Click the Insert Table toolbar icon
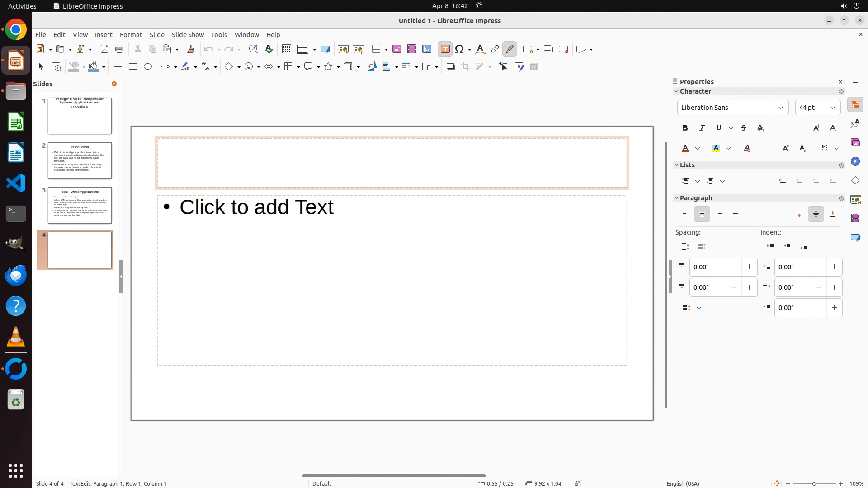868x488 pixels. (376, 49)
